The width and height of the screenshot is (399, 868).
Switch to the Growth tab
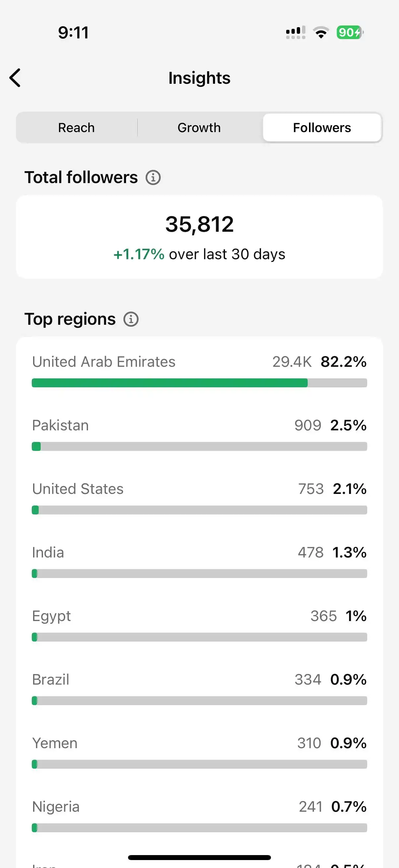(x=199, y=128)
